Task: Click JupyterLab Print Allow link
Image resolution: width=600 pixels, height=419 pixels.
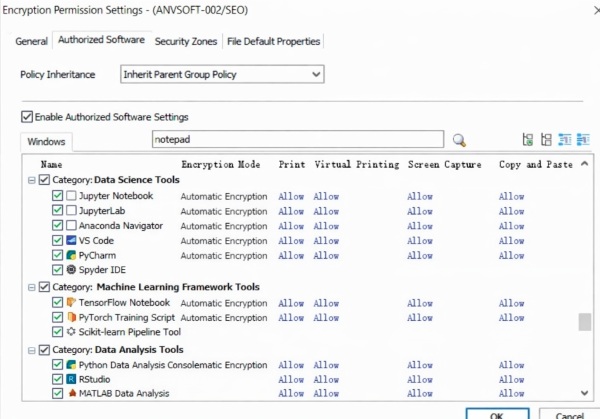Action: pyautogui.click(x=291, y=211)
